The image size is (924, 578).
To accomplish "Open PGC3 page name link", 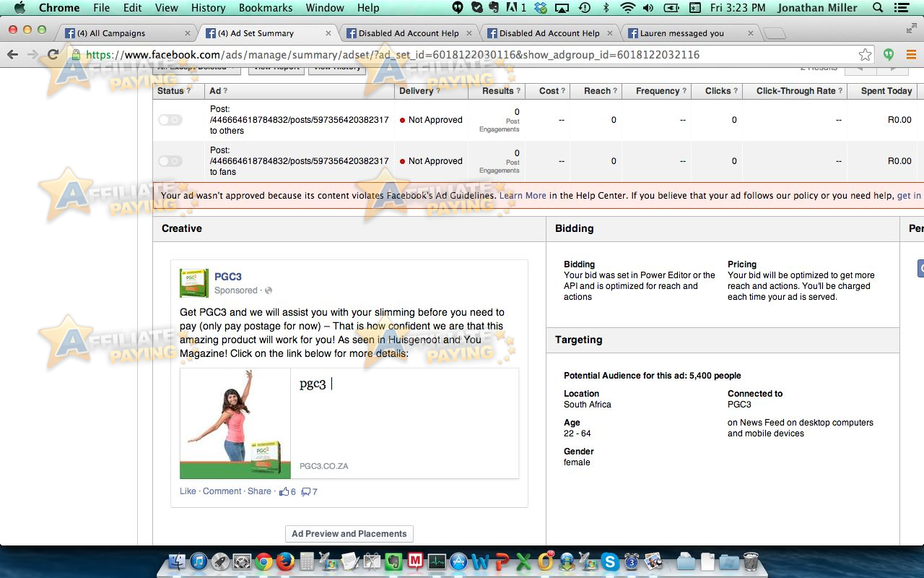I will (x=227, y=277).
